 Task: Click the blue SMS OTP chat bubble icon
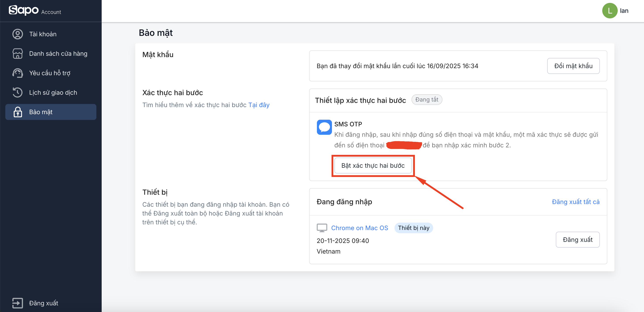pos(324,127)
